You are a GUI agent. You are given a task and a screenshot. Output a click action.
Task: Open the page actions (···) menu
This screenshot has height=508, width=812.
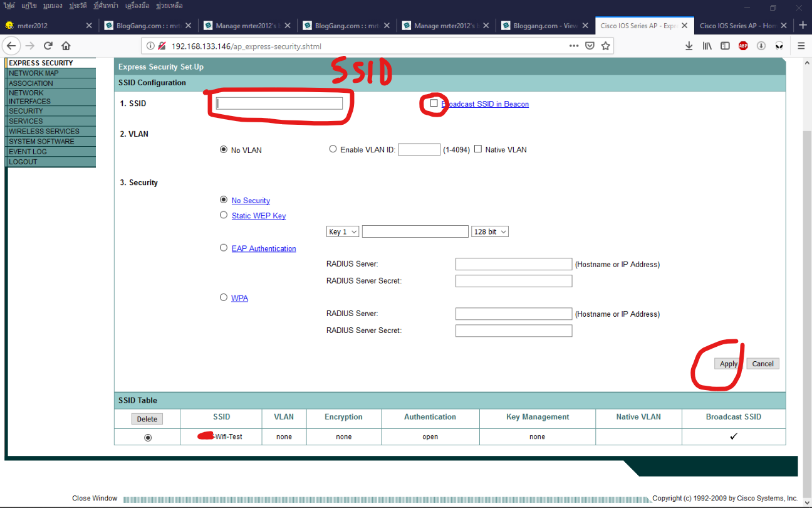[573, 45]
